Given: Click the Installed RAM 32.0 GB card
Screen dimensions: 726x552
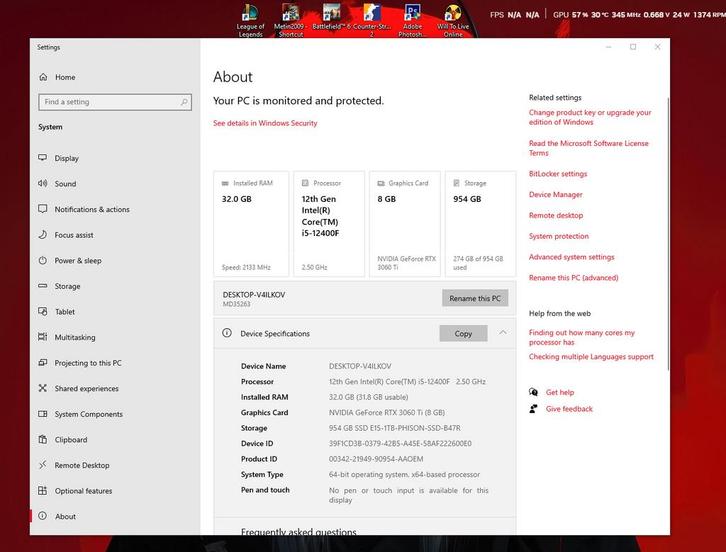Looking at the screenshot, I should [x=251, y=224].
